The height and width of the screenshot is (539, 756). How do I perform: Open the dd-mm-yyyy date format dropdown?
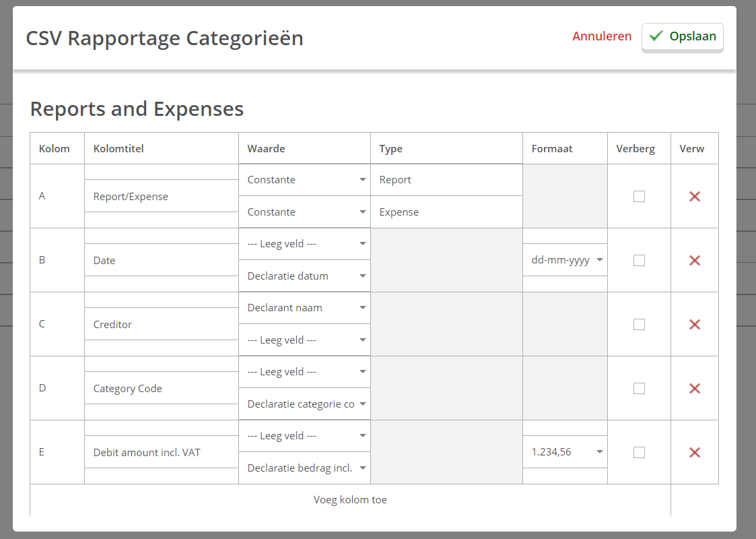pos(565,260)
